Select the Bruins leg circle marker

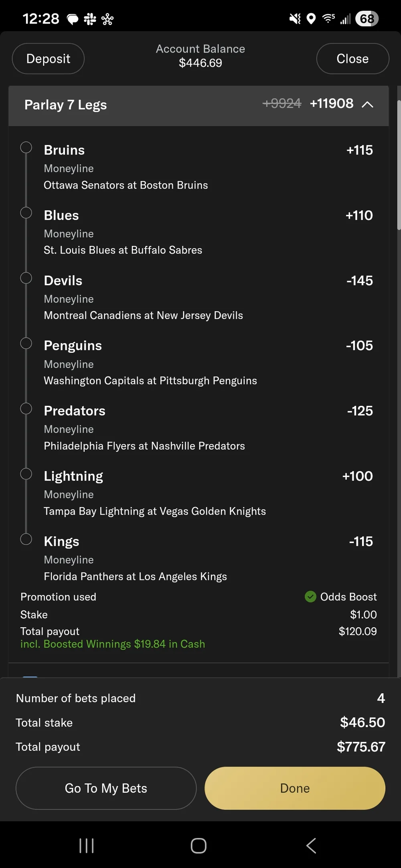point(26,148)
